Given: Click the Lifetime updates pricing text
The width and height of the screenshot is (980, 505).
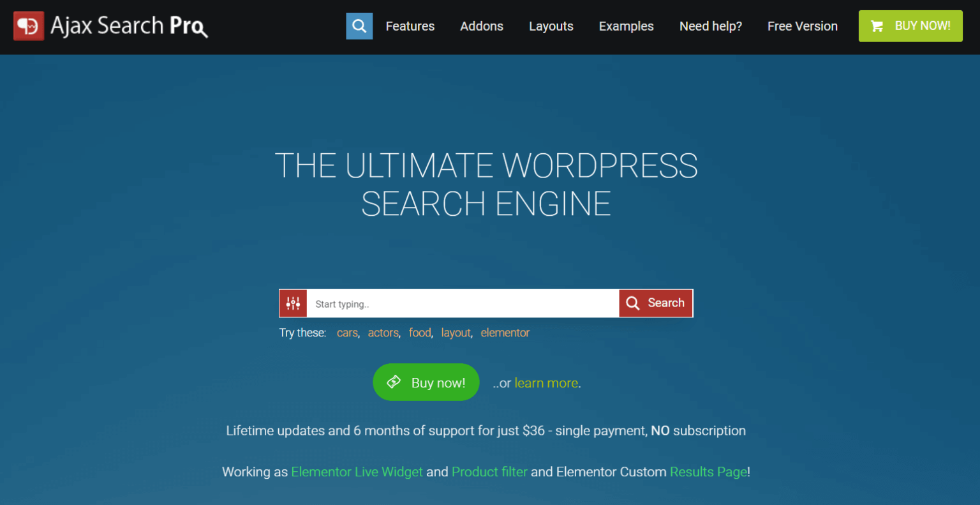Looking at the screenshot, I should pos(486,431).
